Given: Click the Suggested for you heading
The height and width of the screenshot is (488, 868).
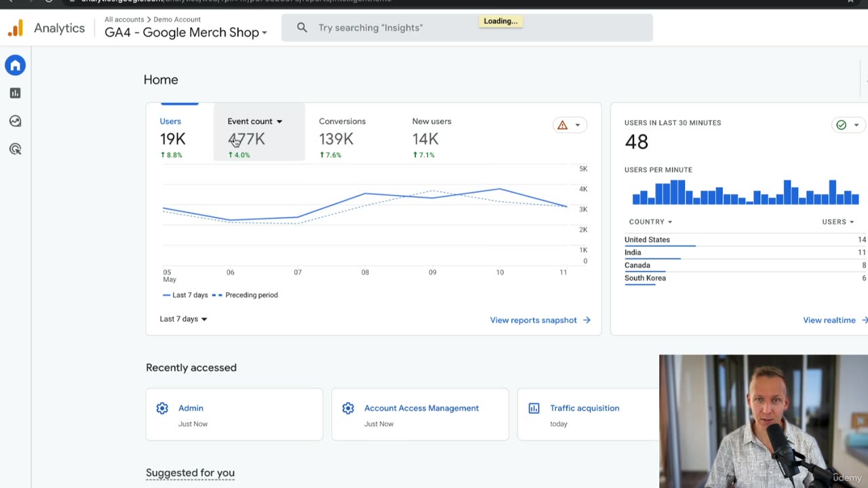Looking at the screenshot, I should 190,473.
